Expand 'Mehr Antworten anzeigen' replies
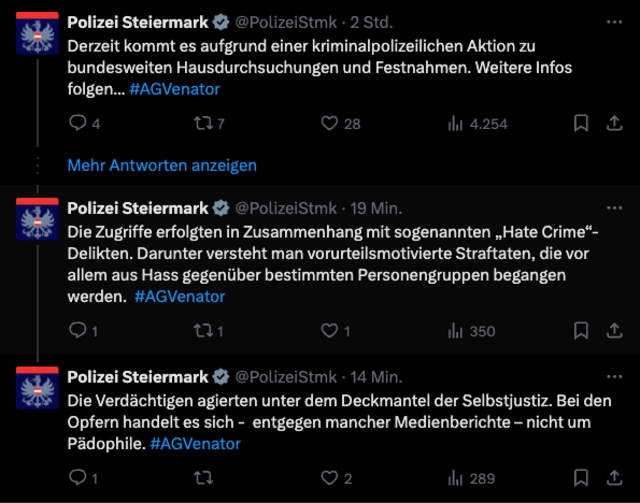 click(162, 165)
